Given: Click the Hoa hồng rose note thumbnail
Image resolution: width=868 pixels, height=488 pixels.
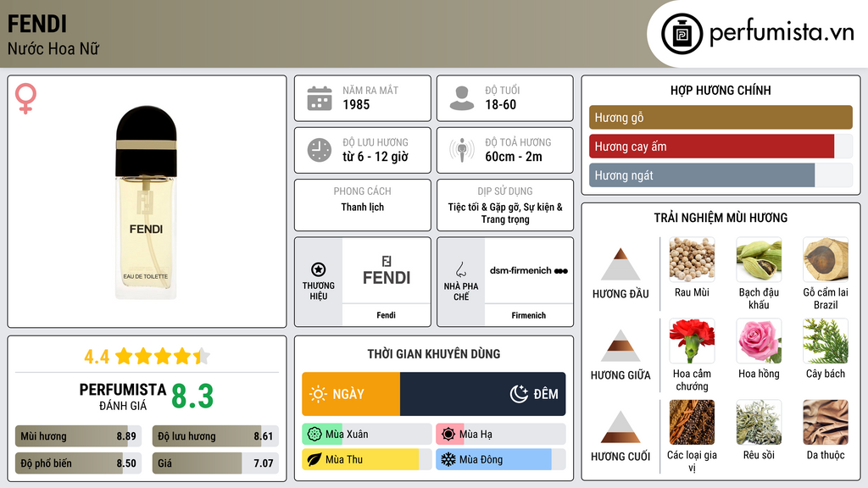Looking at the screenshot, I should [759, 341].
